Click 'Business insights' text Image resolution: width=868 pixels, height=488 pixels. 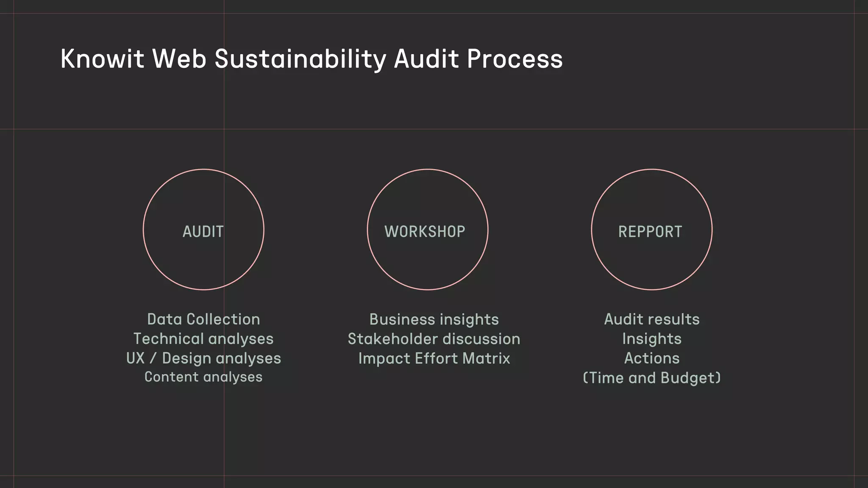pyautogui.click(x=434, y=319)
